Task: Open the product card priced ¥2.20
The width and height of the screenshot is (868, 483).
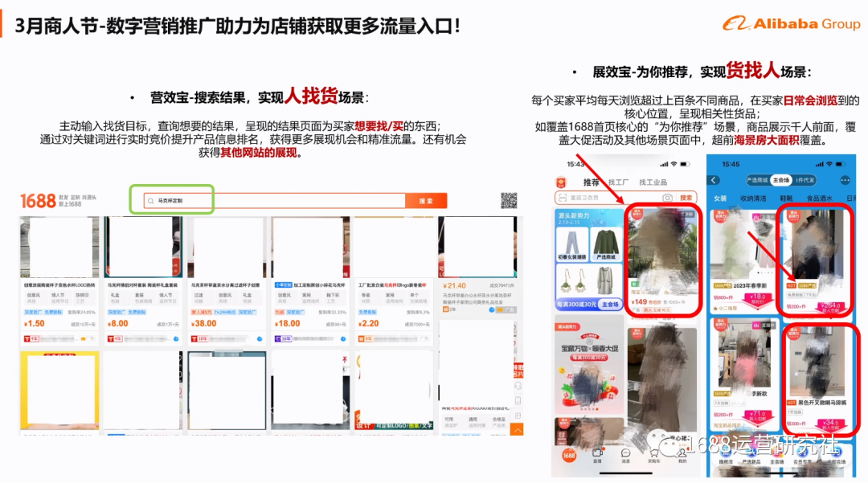Action: point(394,280)
